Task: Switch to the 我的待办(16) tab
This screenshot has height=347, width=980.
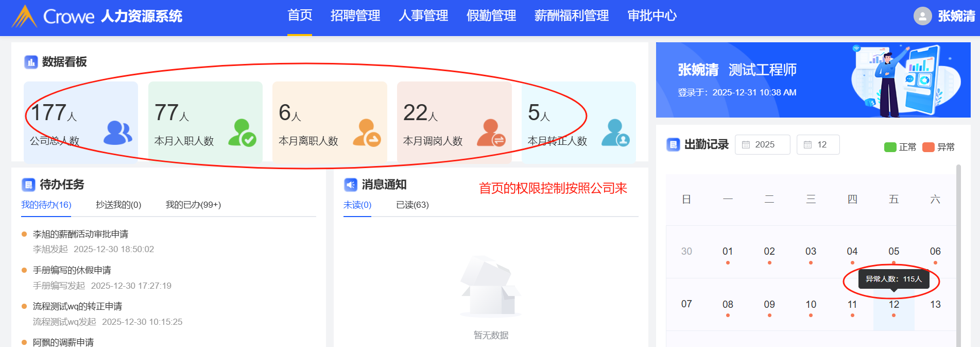Action: click(46, 205)
